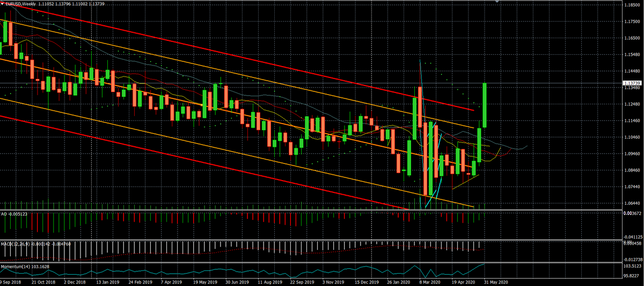Click the 103.5123 Momentum scale value
644x286 pixels.
pyautogui.click(x=633, y=266)
